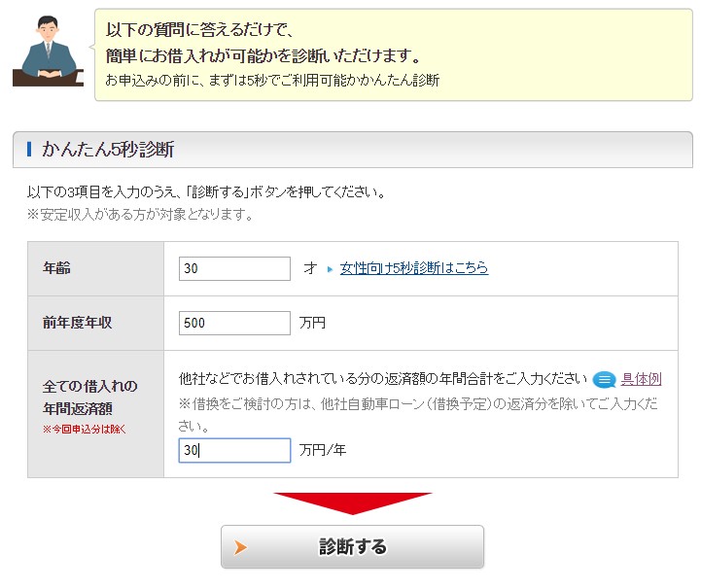
Task: Click the orange arrow icon on 診断する
Action: pyautogui.click(x=240, y=547)
